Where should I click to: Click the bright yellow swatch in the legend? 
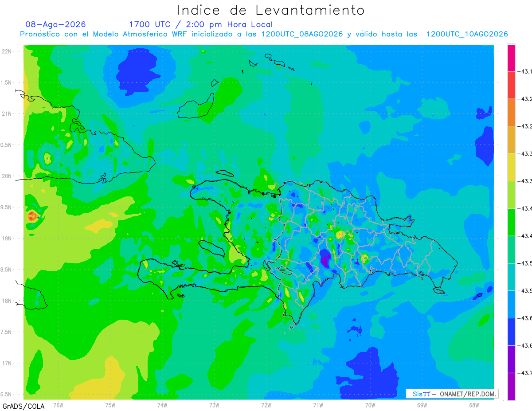[511, 167]
